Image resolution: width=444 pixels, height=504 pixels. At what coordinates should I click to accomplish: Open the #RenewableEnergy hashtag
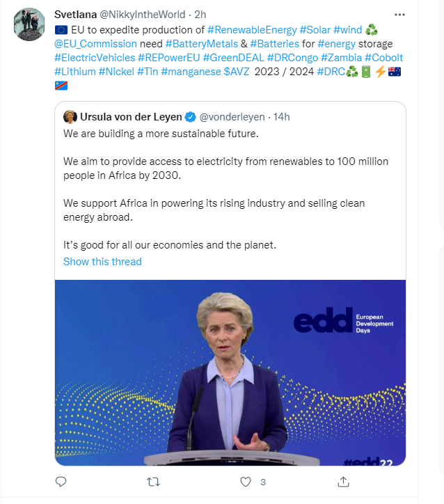point(252,30)
